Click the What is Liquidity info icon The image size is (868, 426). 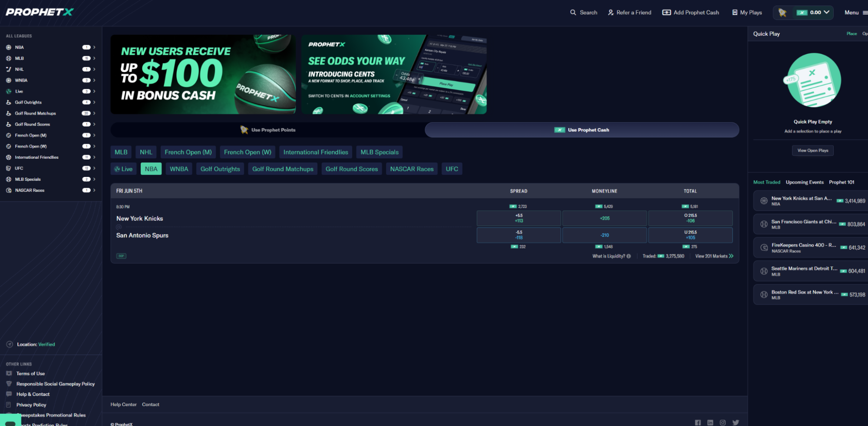pyautogui.click(x=629, y=256)
